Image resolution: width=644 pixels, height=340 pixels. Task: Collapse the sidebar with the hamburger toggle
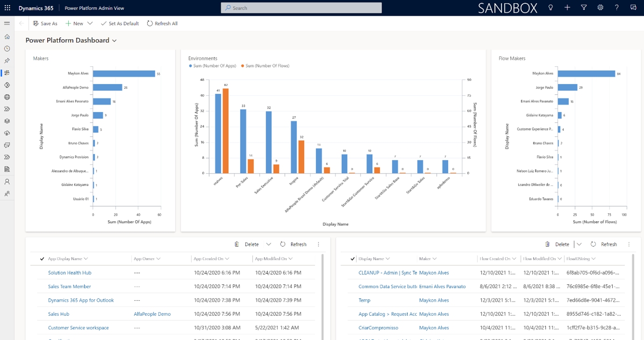pyautogui.click(x=7, y=23)
